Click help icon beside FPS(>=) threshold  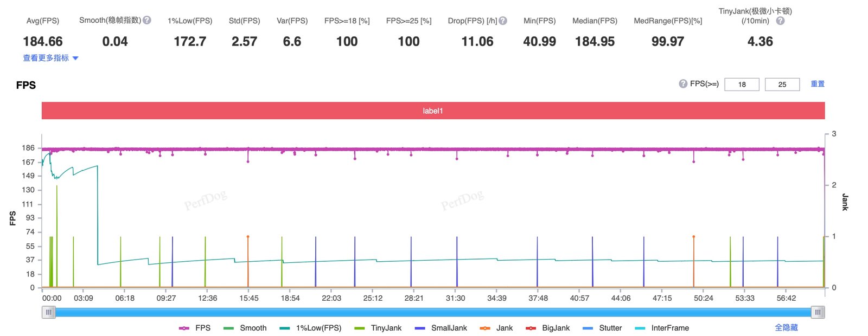point(683,83)
